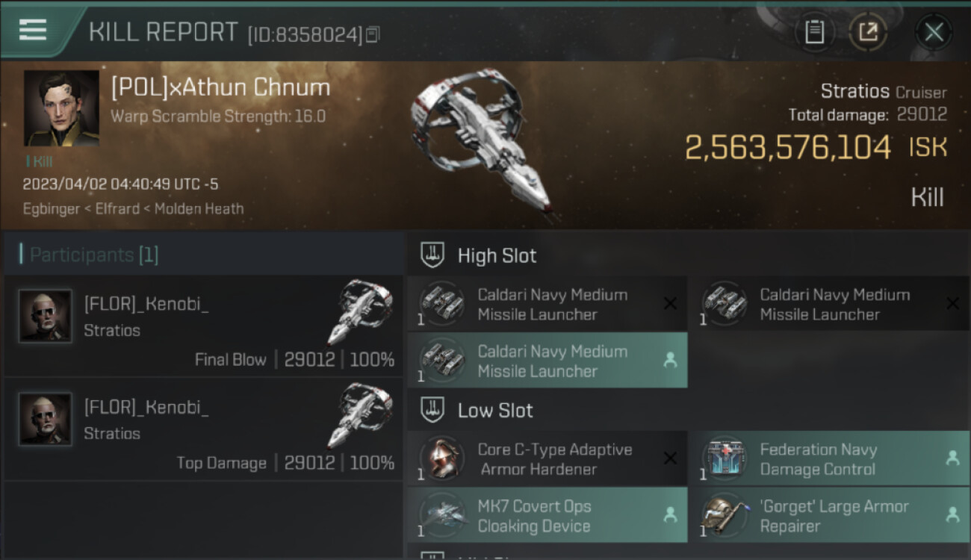Select the highlighted Caldari Navy Medium Missile Launcher
The image size is (971, 560).
547,361
